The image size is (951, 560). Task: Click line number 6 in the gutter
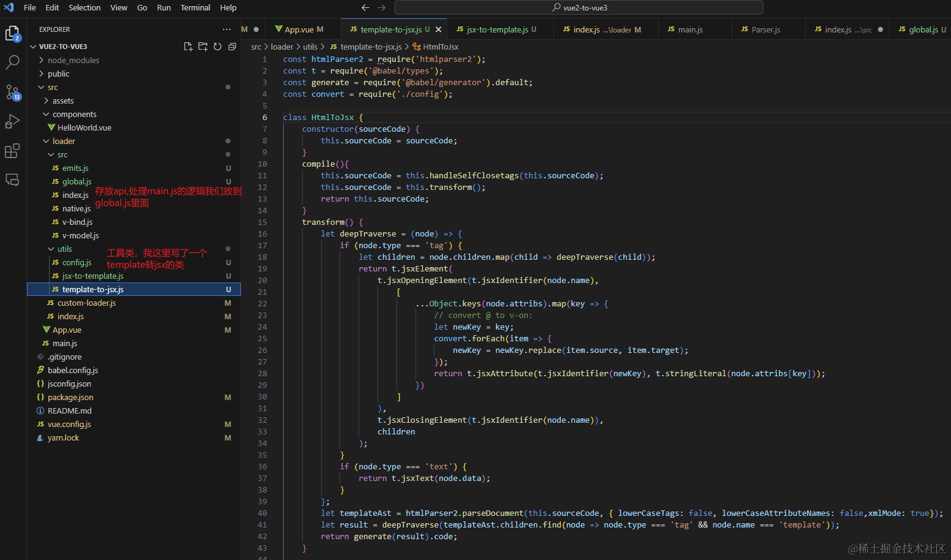click(x=265, y=117)
